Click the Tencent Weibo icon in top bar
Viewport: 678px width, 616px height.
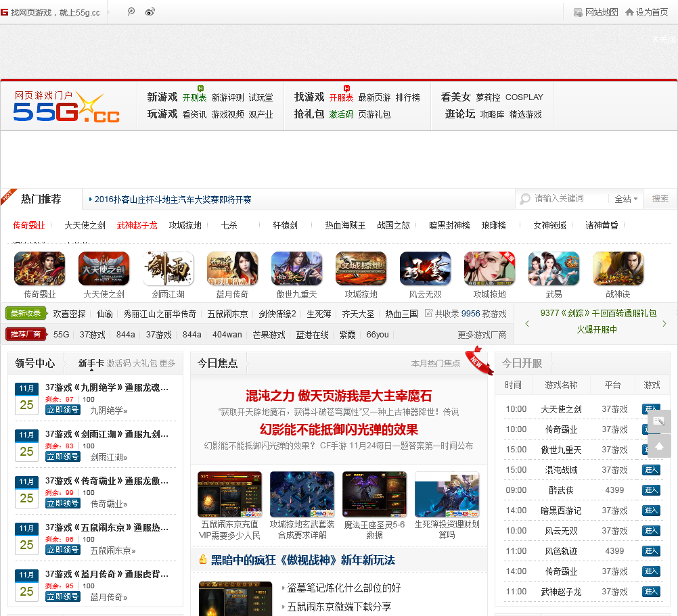[131, 12]
